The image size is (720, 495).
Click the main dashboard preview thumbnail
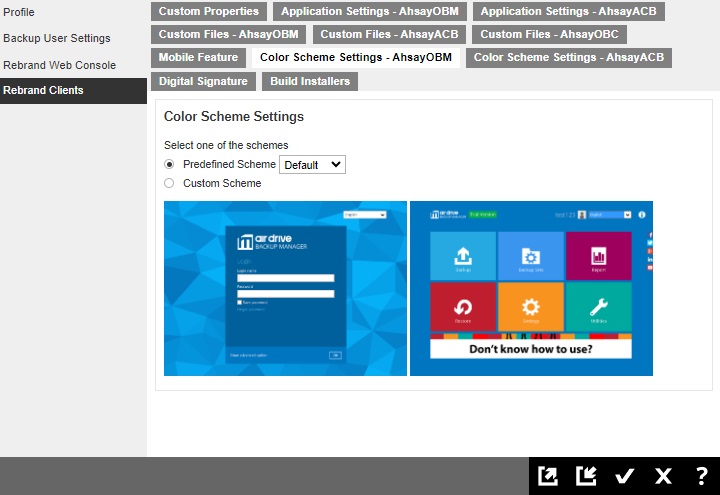coord(531,288)
